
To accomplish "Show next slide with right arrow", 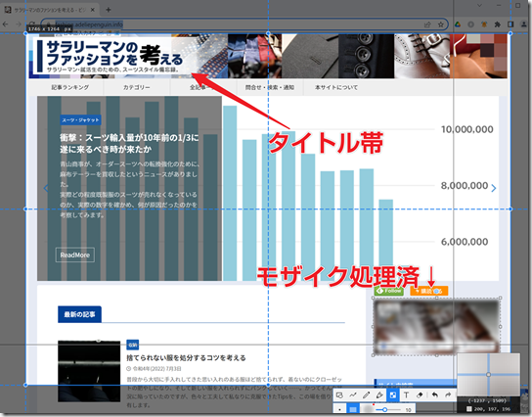I will [494, 188].
